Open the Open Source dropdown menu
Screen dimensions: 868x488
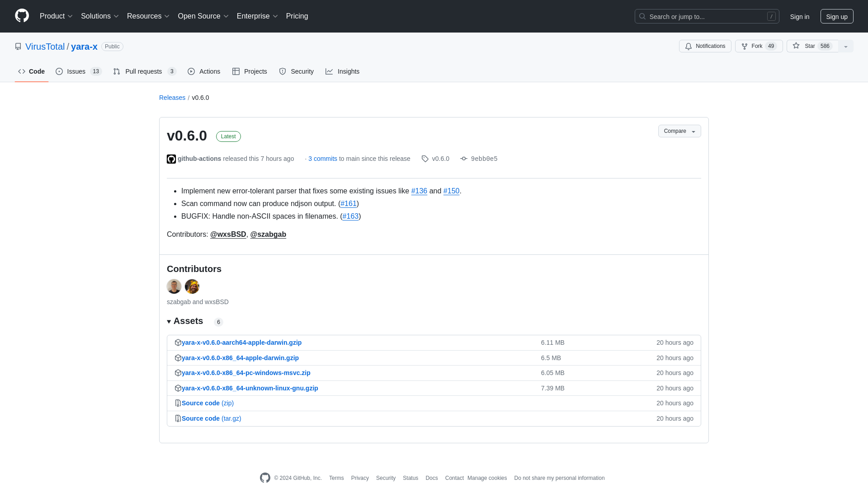(203, 16)
